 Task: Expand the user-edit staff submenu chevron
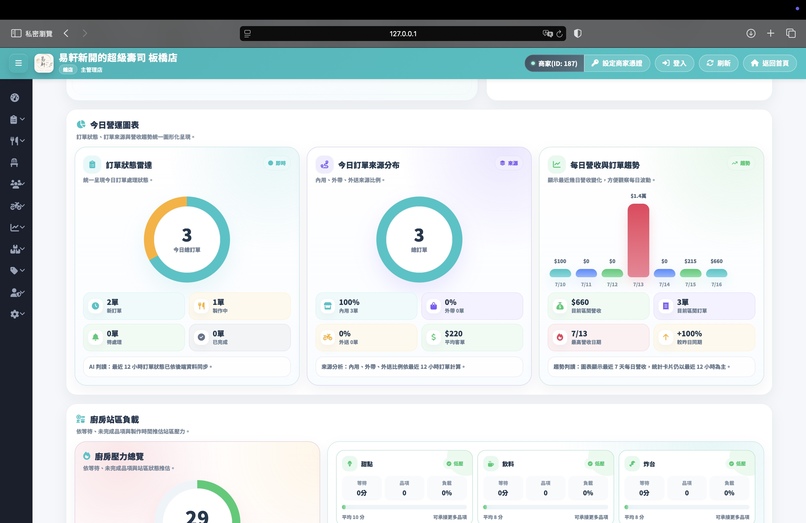pyautogui.click(x=23, y=293)
